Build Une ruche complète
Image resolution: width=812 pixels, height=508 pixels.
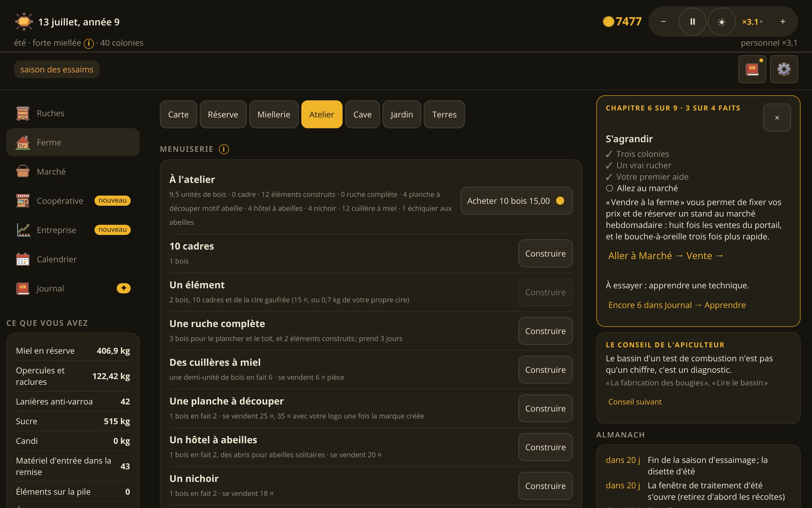[x=545, y=331]
